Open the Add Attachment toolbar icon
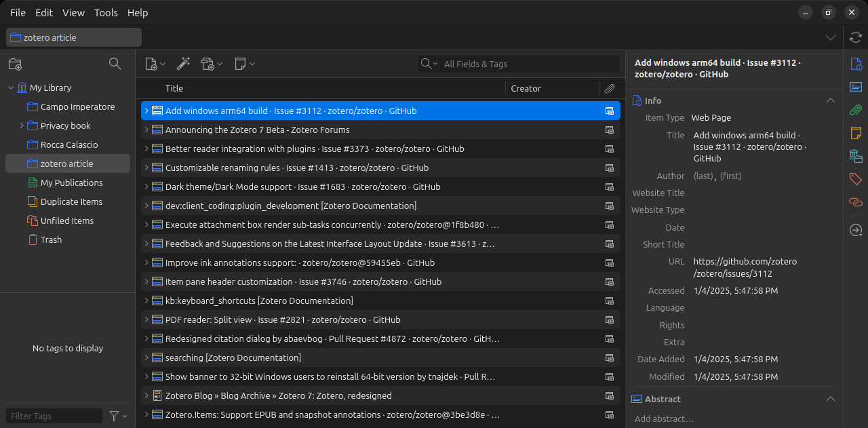The image size is (868, 428). tap(211, 64)
